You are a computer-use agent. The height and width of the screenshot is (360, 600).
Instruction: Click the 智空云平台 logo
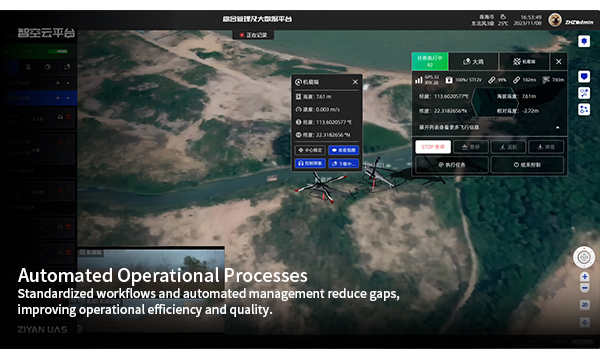tap(46, 33)
